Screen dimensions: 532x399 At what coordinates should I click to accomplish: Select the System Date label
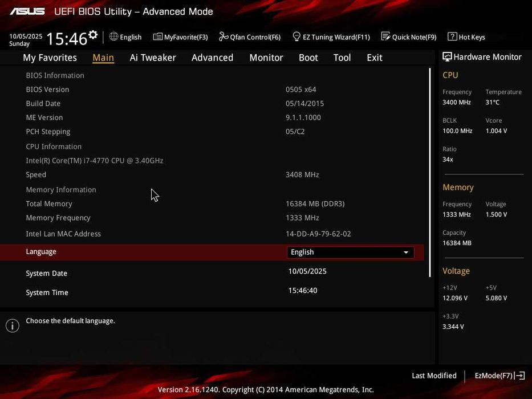(x=47, y=274)
